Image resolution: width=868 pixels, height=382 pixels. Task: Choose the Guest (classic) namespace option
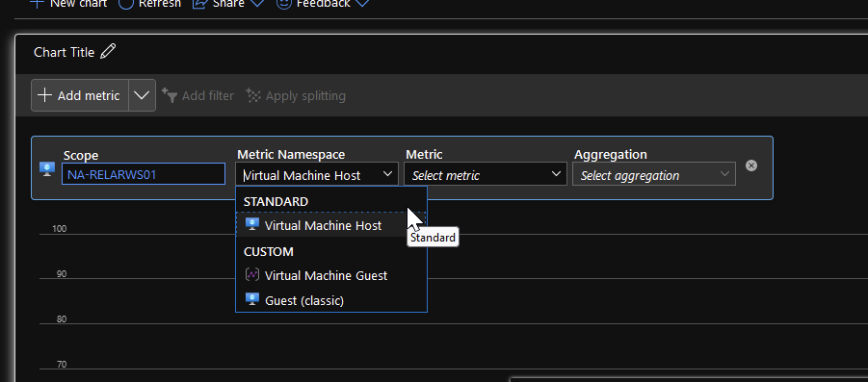(x=331, y=300)
